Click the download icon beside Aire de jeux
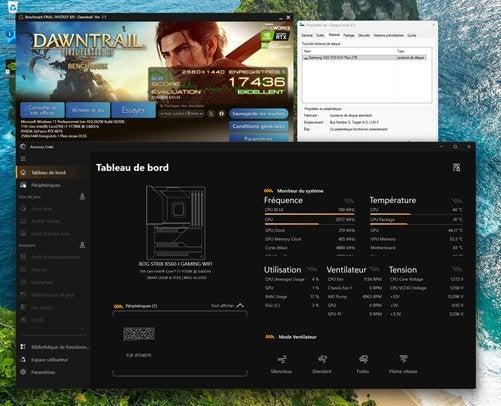This screenshot has width=501, height=406. click(82, 197)
